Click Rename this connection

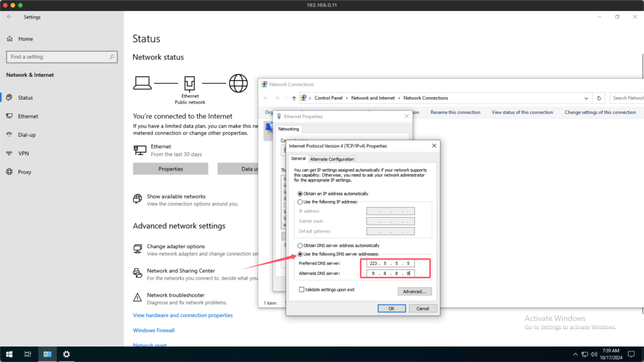(455, 112)
